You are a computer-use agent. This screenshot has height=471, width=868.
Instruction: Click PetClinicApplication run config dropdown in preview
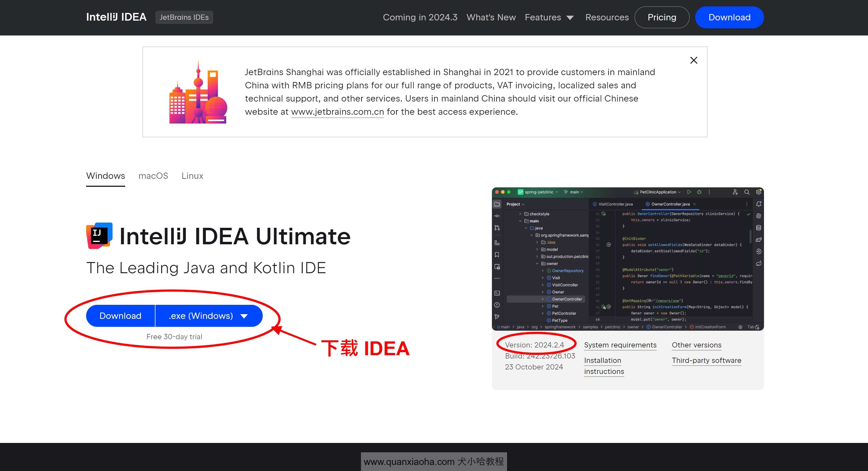tap(658, 192)
